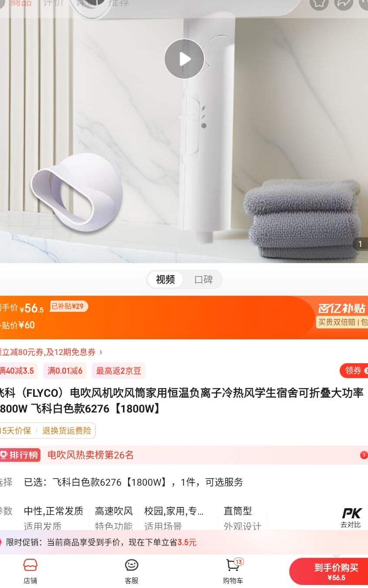Screen dimensions: 368x588
Task: Open the 购物车 shopping cart
Action: pos(233,571)
